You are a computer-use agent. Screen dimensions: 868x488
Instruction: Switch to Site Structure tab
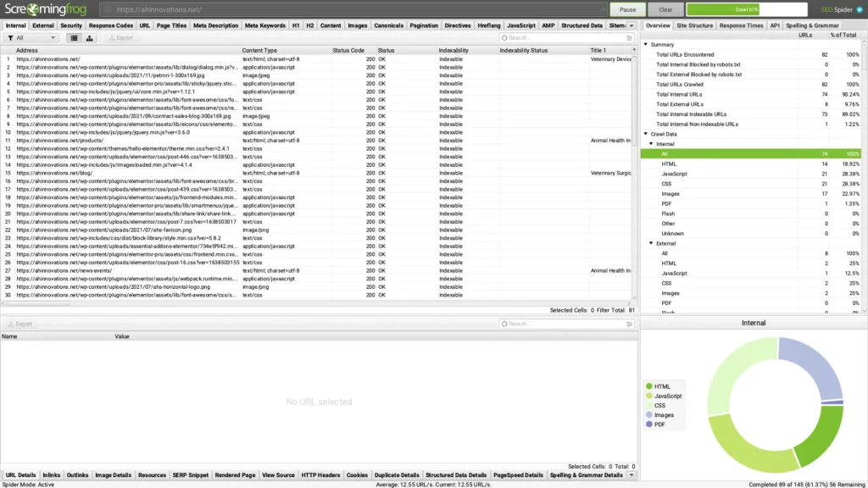coord(693,26)
